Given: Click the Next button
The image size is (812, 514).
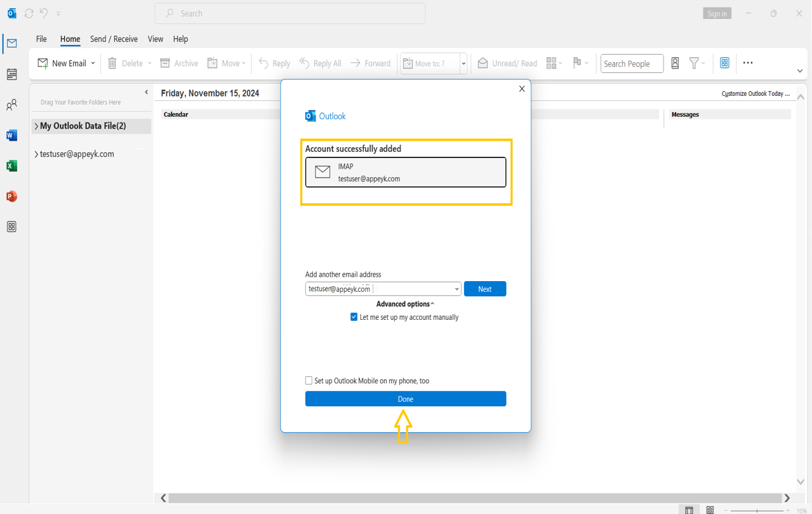Looking at the screenshot, I should tap(485, 289).
